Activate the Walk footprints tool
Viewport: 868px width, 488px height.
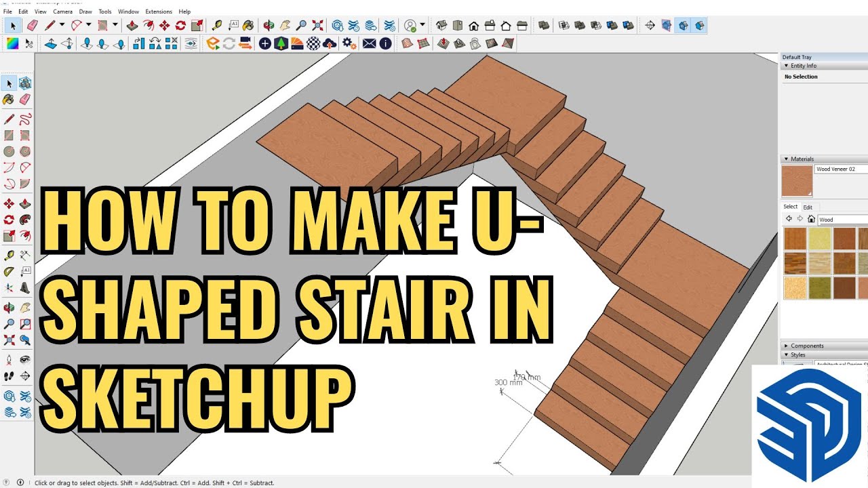click(9, 375)
